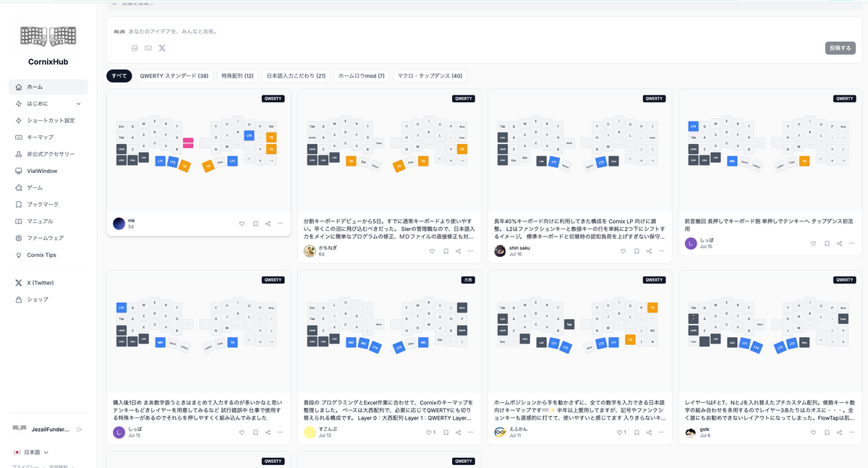Open ゲーム in the sidebar
This screenshot has height=468, width=868.
coord(48,187)
